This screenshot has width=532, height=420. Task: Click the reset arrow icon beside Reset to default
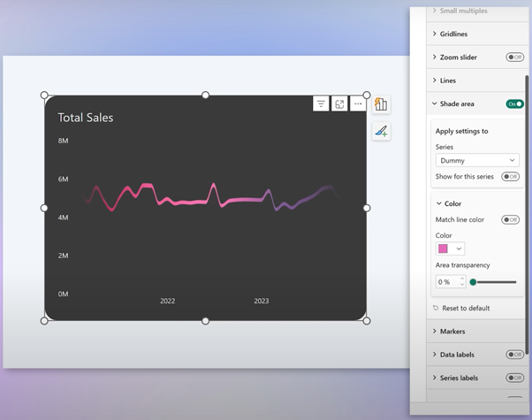coord(436,308)
